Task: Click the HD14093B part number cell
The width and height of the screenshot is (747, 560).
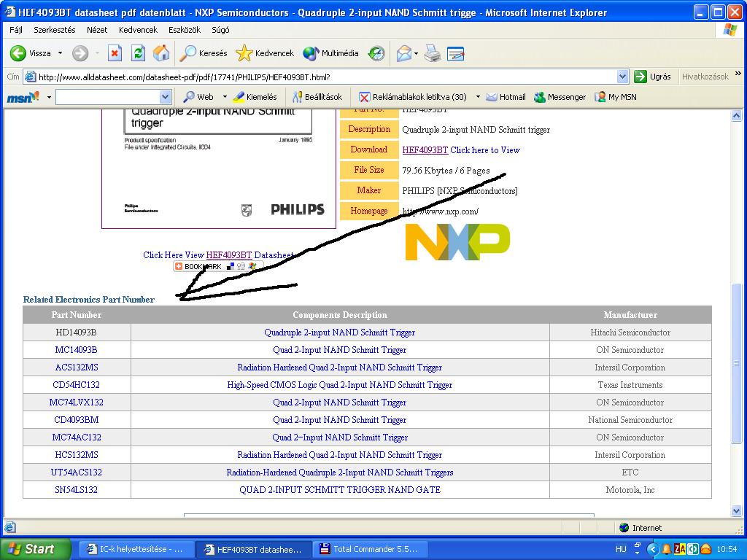Action: coord(76,332)
